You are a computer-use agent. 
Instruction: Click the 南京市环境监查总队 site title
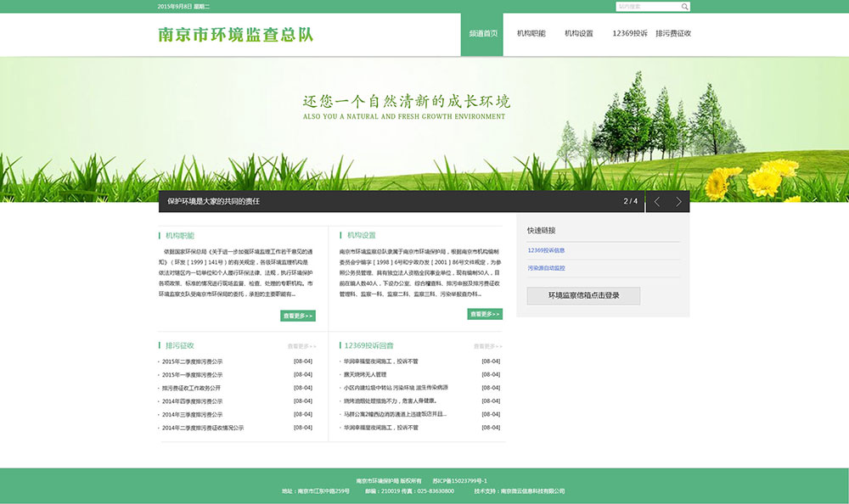(236, 35)
